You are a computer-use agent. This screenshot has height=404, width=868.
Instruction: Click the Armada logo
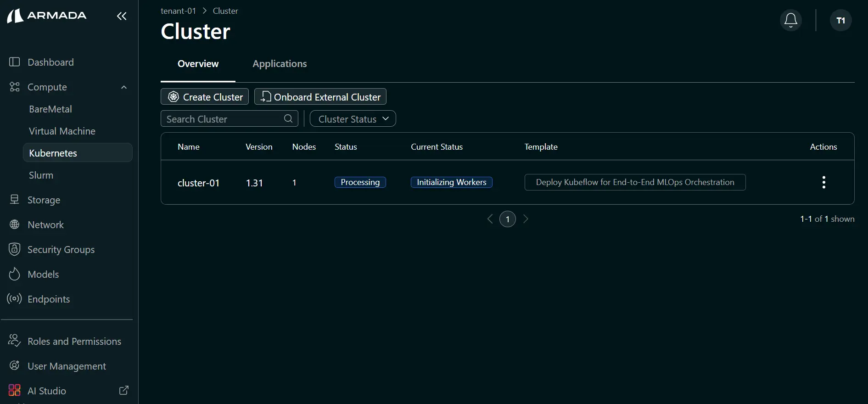click(x=46, y=16)
